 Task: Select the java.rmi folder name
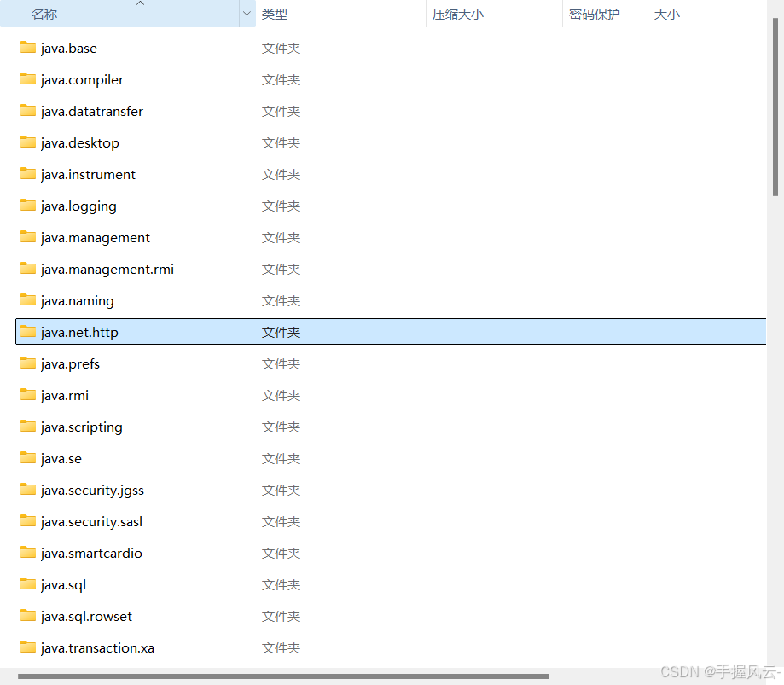click(65, 395)
